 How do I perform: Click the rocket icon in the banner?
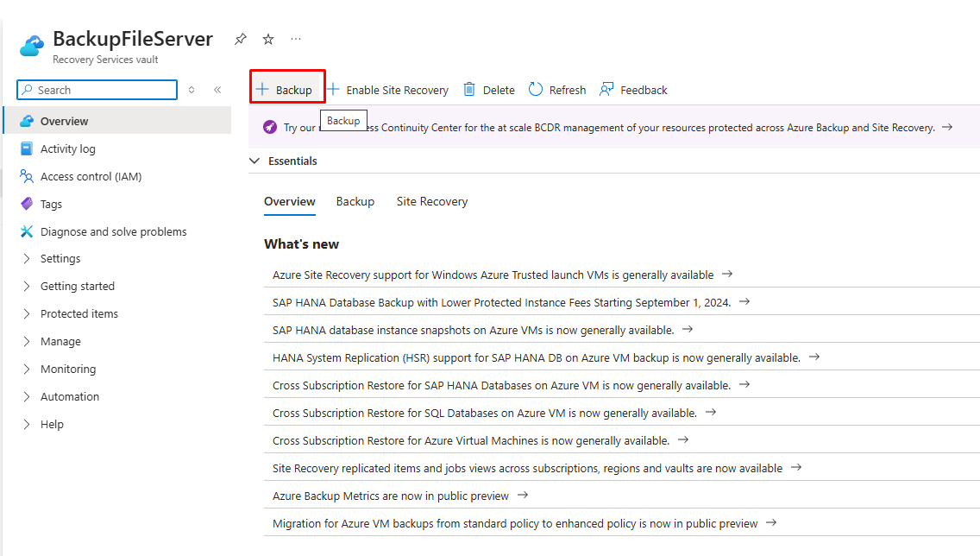point(270,127)
